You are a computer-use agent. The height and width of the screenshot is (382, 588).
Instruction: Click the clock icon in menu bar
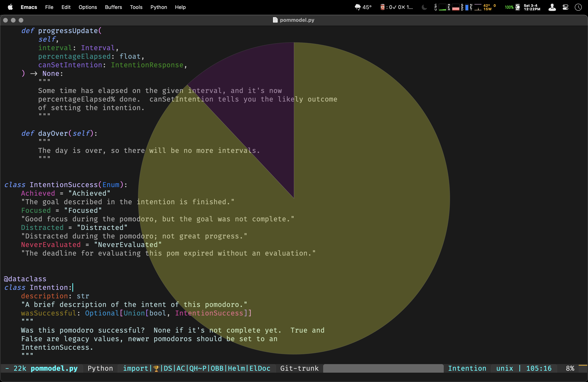(578, 7)
